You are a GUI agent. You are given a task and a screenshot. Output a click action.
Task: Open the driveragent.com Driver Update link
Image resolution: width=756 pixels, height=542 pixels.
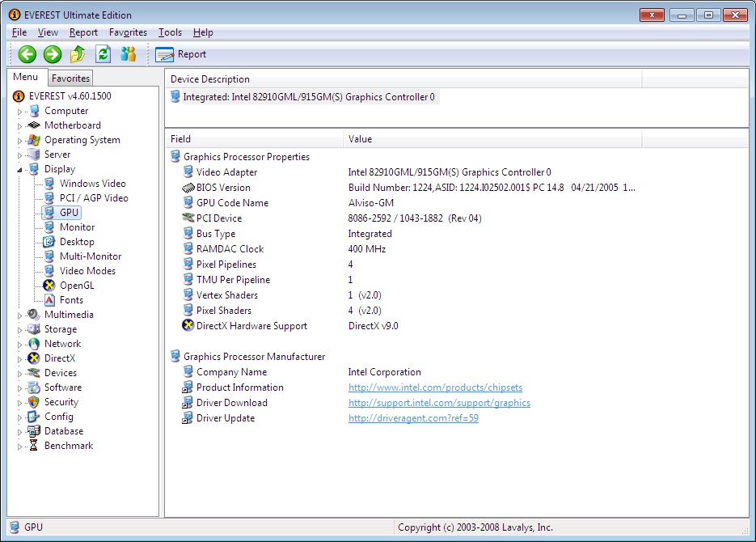pyautogui.click(x=413, y=418)
